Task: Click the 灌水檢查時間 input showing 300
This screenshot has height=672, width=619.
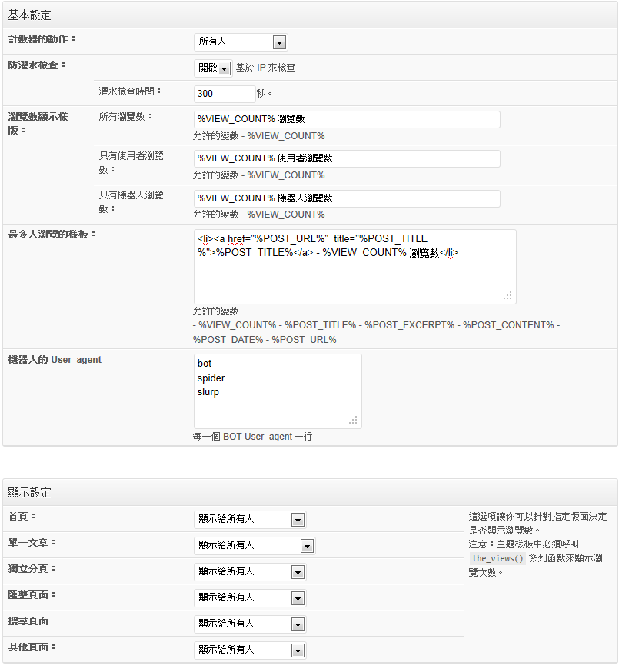Action: [223, 93]
